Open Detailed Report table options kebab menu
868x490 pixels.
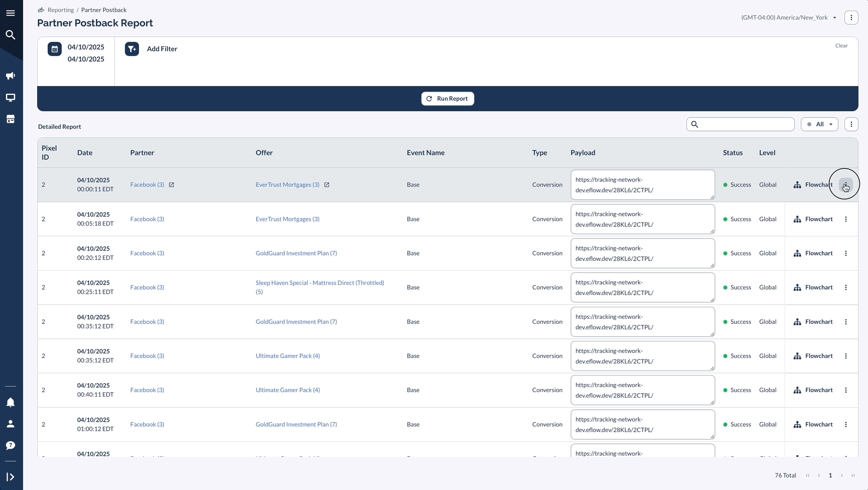(851, 124)
